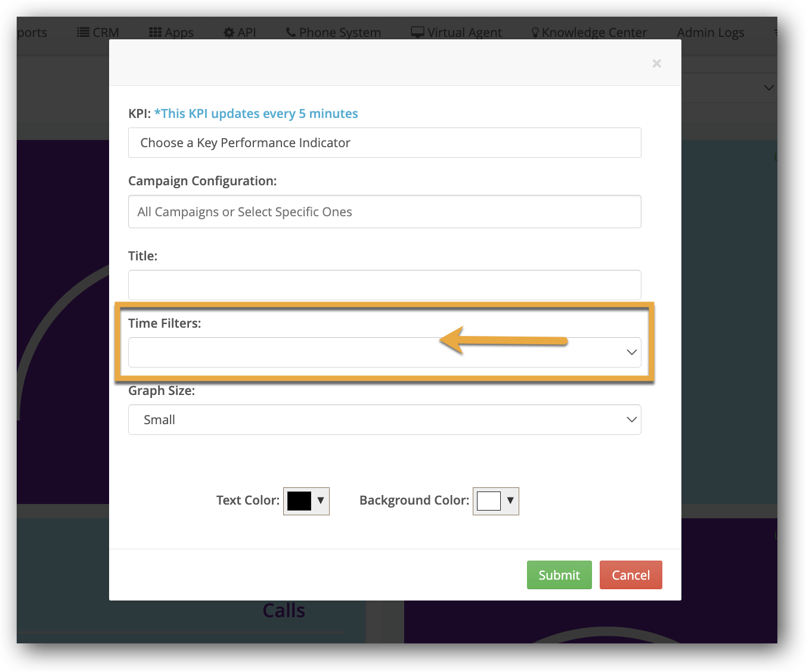Screen dimensions: 806x672
Task: Click the white Background Color swatch
Action: tap(488, 501)
